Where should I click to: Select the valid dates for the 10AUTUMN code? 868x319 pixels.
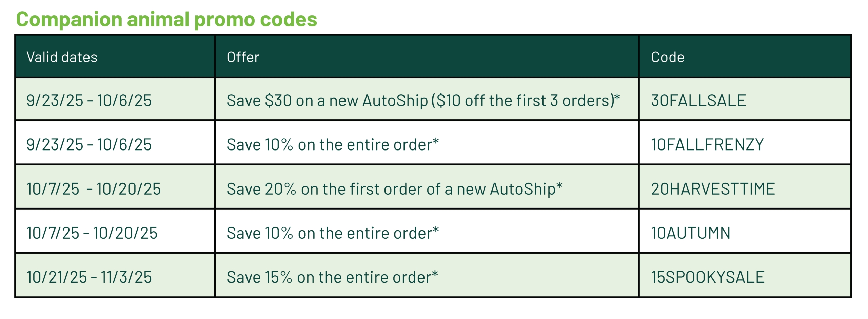point(92,233)
